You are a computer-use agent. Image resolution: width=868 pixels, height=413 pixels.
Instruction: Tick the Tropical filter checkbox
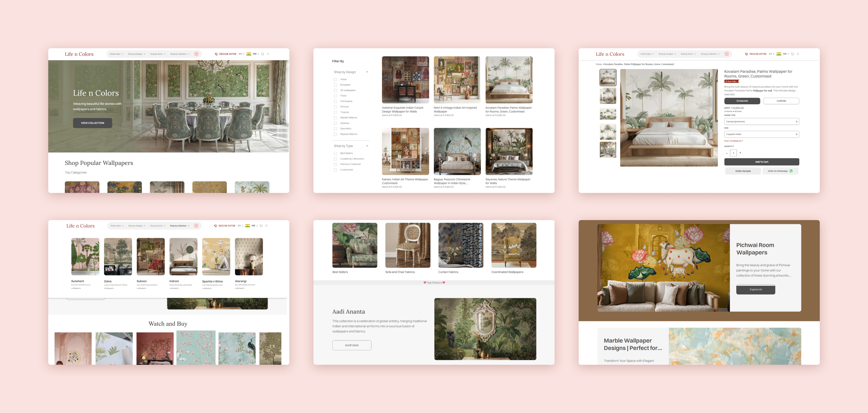point(335,112)
